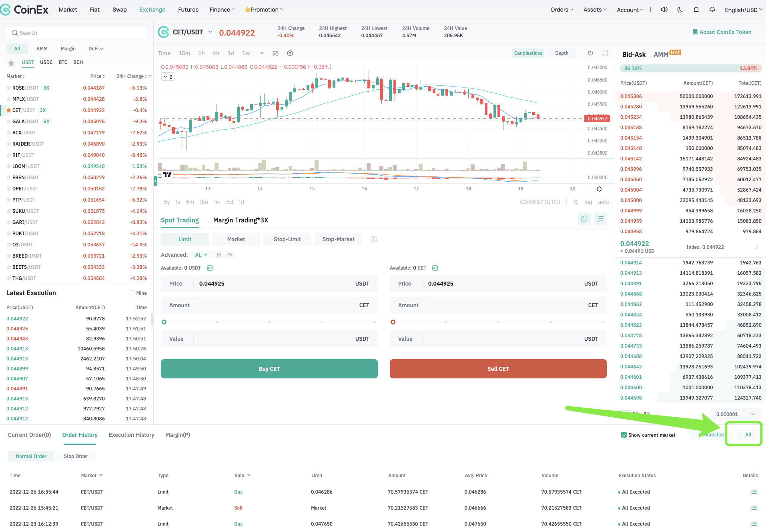Image resolution: width=766 pixels, height=532 pixels.
Task: Click the buy Amount input field
Action: (x=269, y=305)
